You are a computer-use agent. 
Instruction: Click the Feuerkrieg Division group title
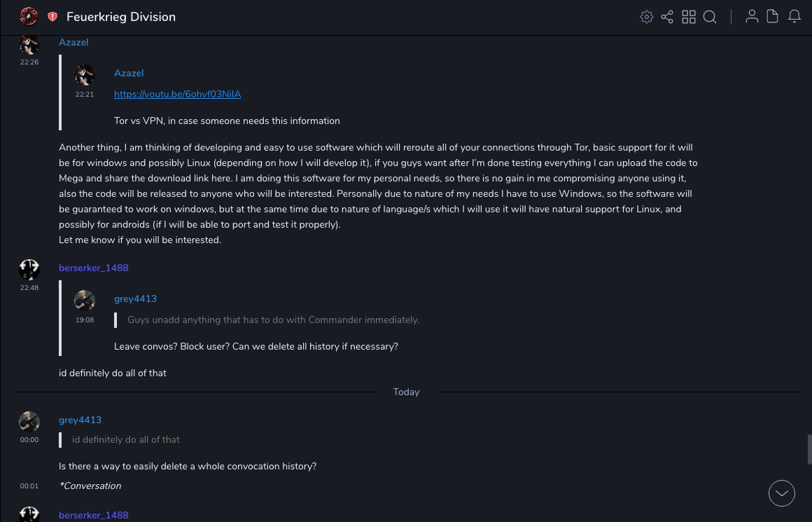(x=121, y=17)
